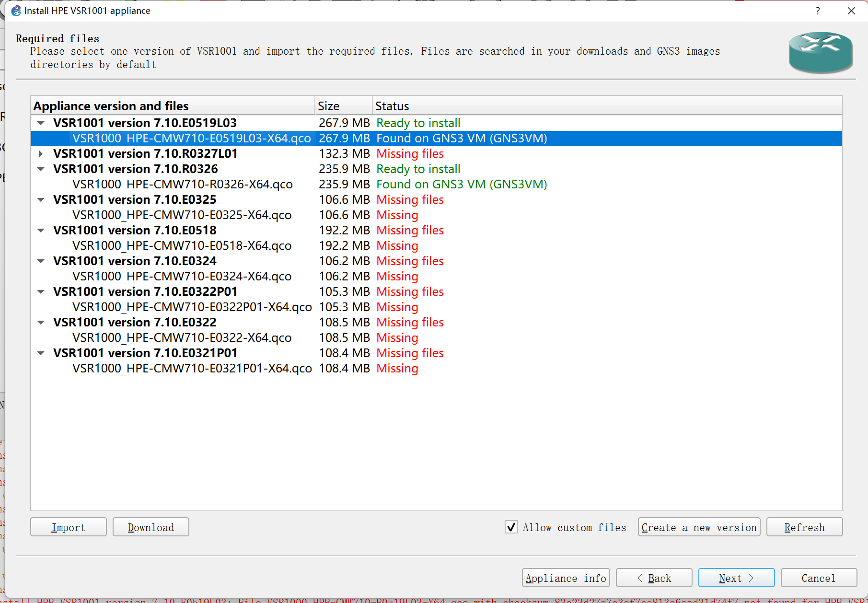Collapse VSR1001 version 7.10.E0519L03
Screen dimensions: 868x603
[41, 123]
